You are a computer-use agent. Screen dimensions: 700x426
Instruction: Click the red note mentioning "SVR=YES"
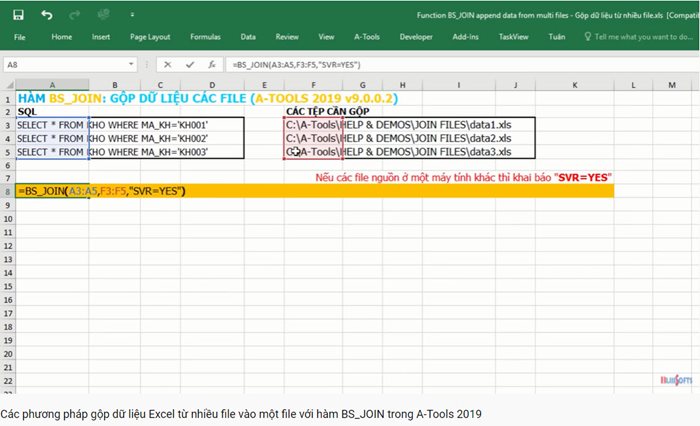coord(463,177)
